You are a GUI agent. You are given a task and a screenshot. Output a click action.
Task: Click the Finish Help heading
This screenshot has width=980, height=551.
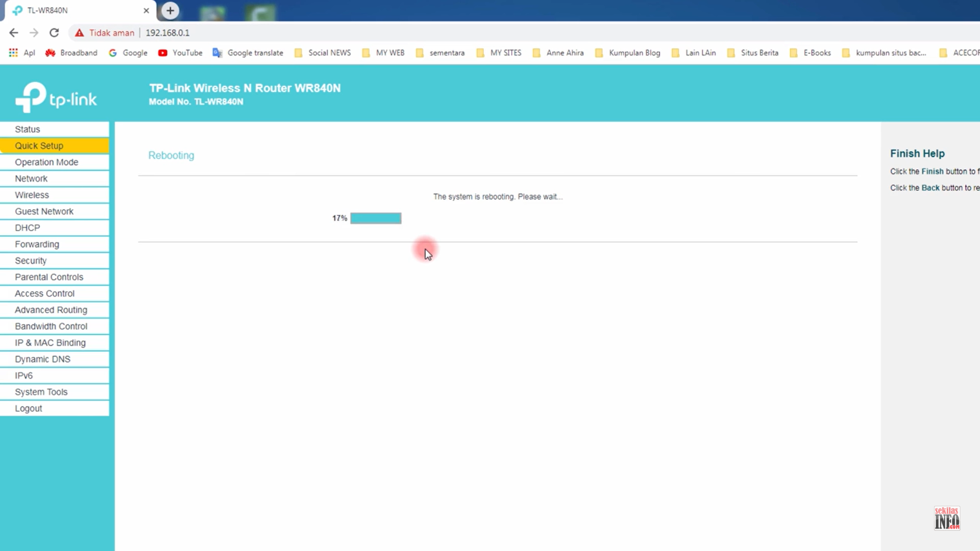point(917,154)
